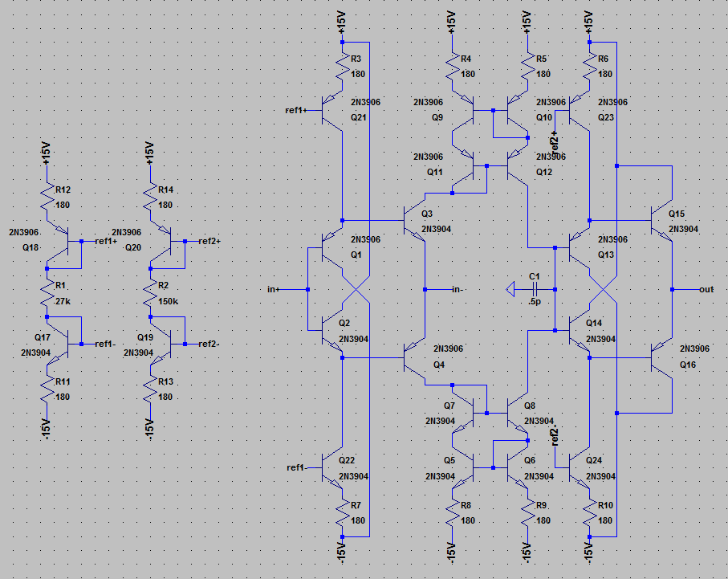The image size is (728, 579).
Task: Click the 'ref1-' net label near Q17
Action: coord(106,344)
